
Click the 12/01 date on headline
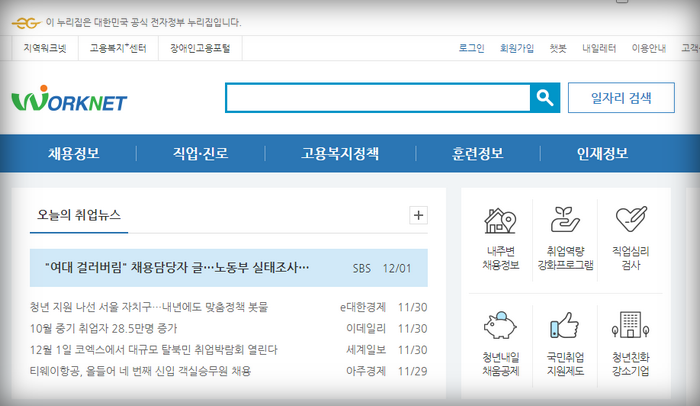(x=397, y=268)
